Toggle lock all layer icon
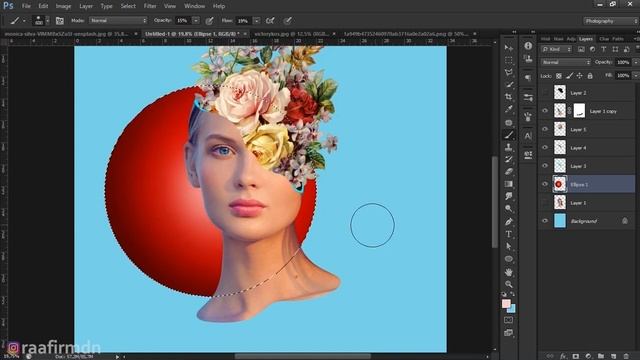The height and width of the screenshot is (360, 640). pos(590,76)
